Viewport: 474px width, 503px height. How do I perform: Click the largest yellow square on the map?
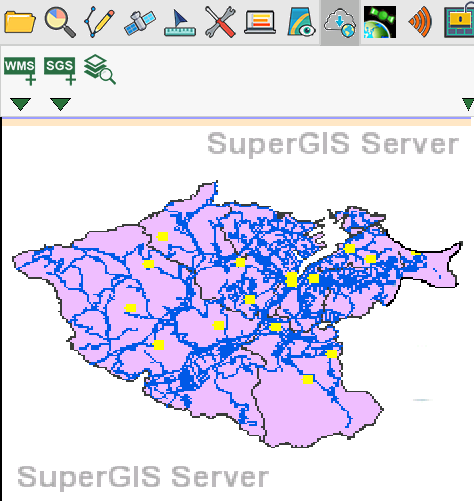click(x=291, y=279)
